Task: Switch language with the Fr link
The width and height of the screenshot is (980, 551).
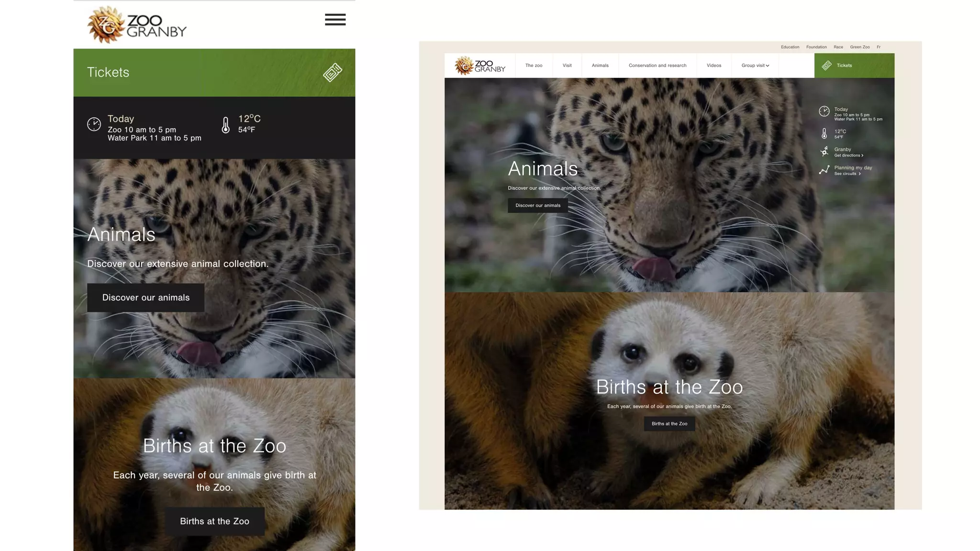Action: (x=879, y=47)
